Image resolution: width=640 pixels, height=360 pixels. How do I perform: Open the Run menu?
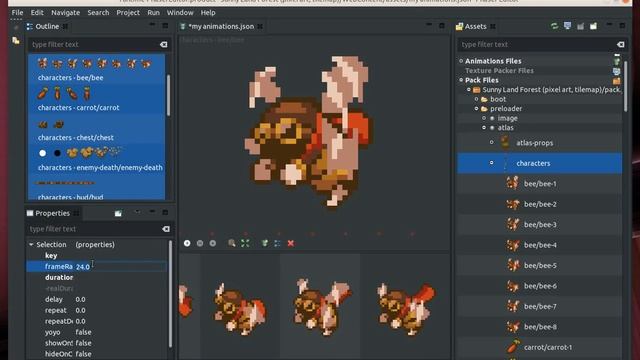tap(153, 13)
